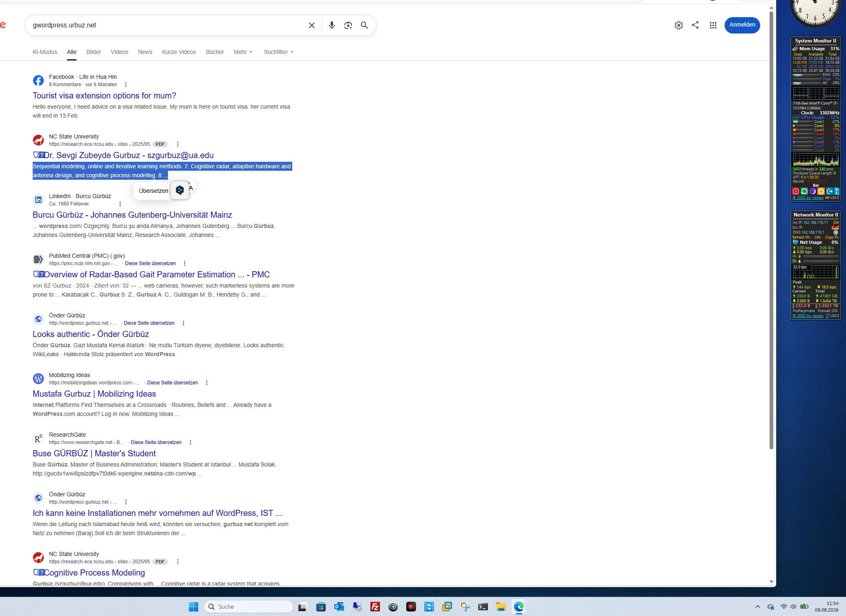Click the Anmelden sign-in button
The width and height of the screenshot is (846, 616).
[x=742, y=25]
